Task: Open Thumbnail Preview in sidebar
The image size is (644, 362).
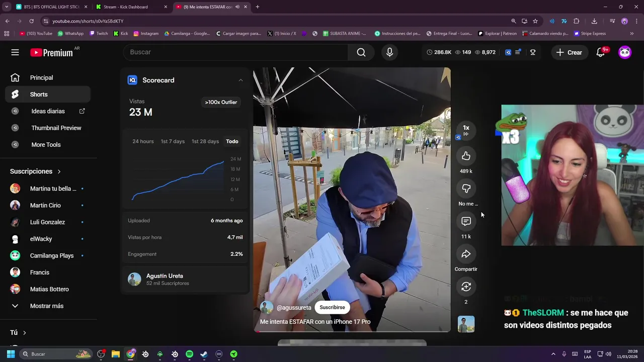Action: pyautogui.click(x=48, y=128)
